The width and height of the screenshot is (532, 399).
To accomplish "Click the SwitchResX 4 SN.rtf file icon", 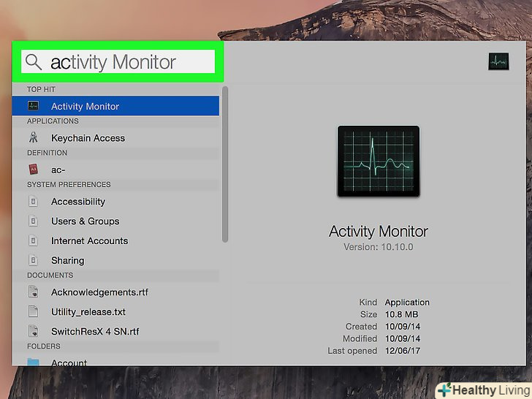I will [34, 331].
